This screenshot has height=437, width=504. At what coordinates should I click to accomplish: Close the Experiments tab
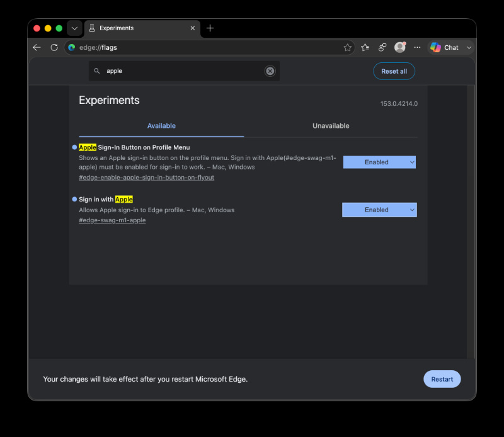click(193, 28)
